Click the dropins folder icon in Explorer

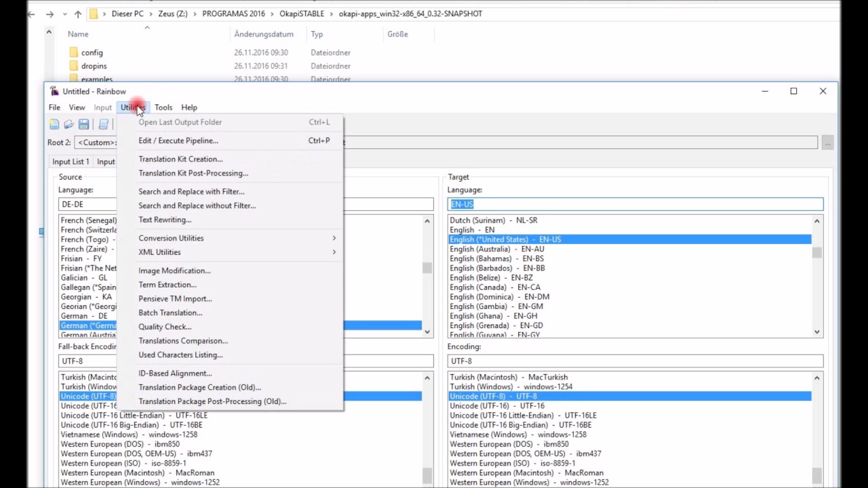pyautogui.click(x=74, y=66)
